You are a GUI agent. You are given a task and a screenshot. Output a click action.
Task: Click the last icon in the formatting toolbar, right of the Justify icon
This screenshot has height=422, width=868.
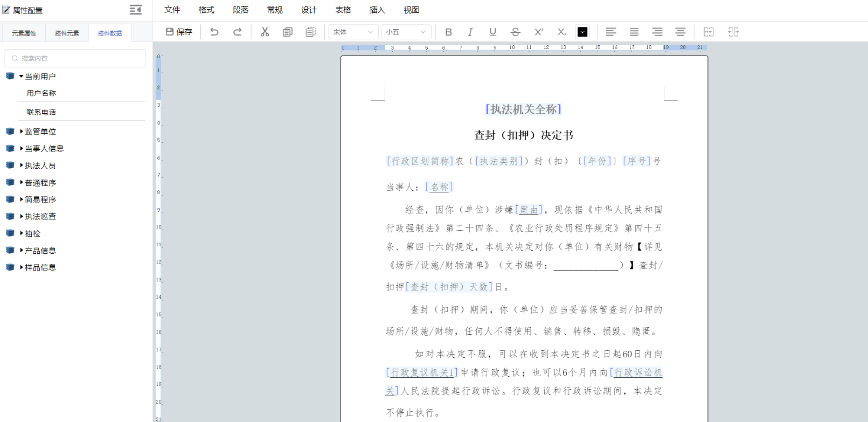[733, 32]
